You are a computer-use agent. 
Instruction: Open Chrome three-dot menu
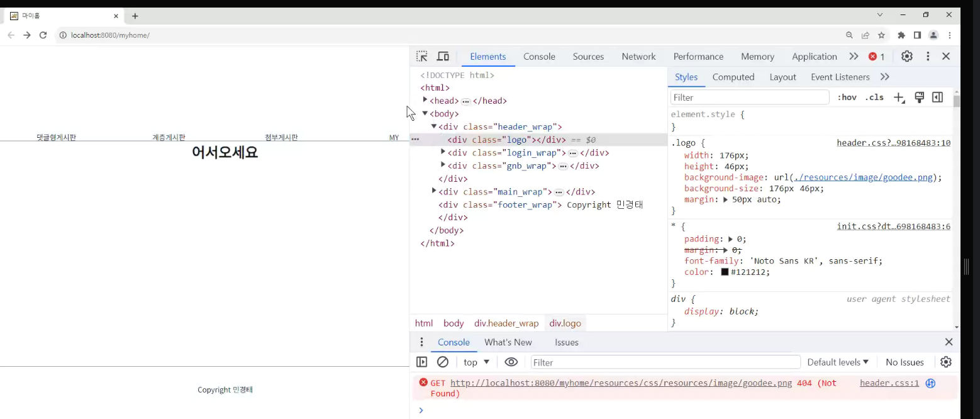click(950, 35)
